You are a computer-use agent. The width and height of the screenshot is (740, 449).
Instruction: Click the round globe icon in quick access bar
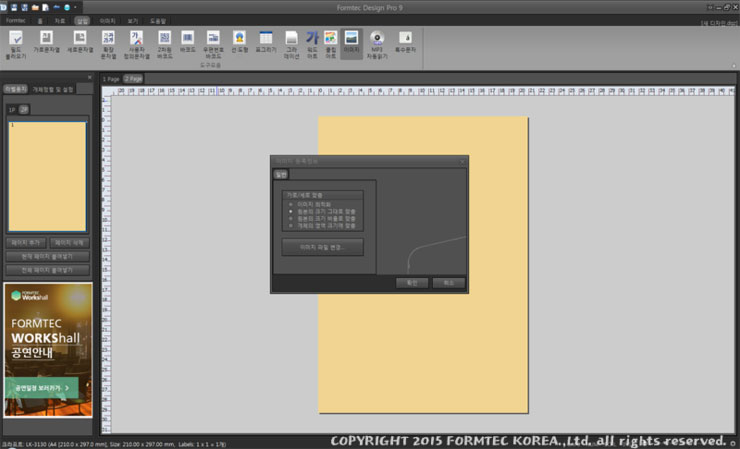(x=67, y=8)
